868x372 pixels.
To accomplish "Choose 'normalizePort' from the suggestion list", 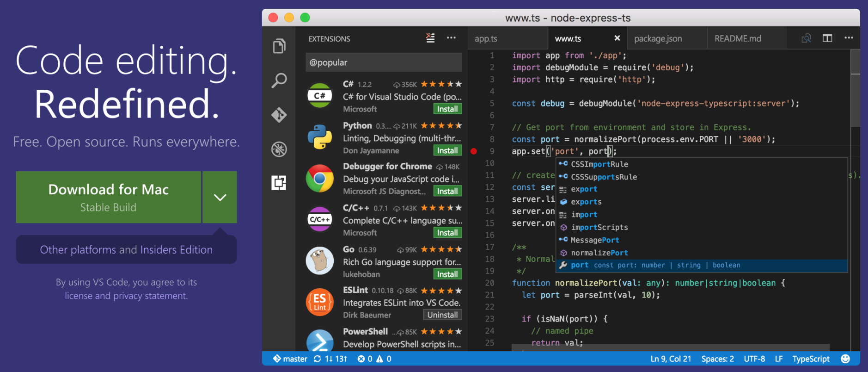I will (702, 253).
